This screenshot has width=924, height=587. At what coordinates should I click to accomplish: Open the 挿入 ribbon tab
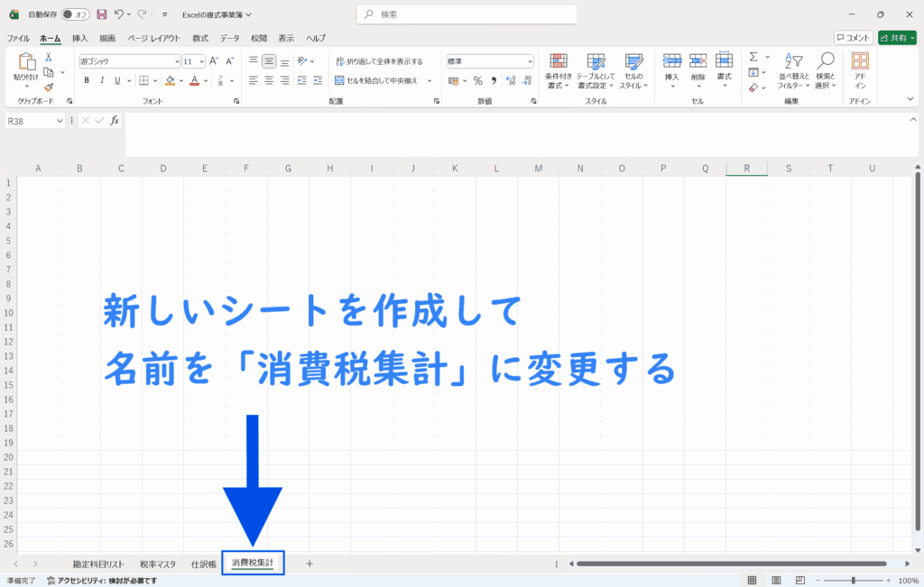pyautogui.click(x=80, y=38)
